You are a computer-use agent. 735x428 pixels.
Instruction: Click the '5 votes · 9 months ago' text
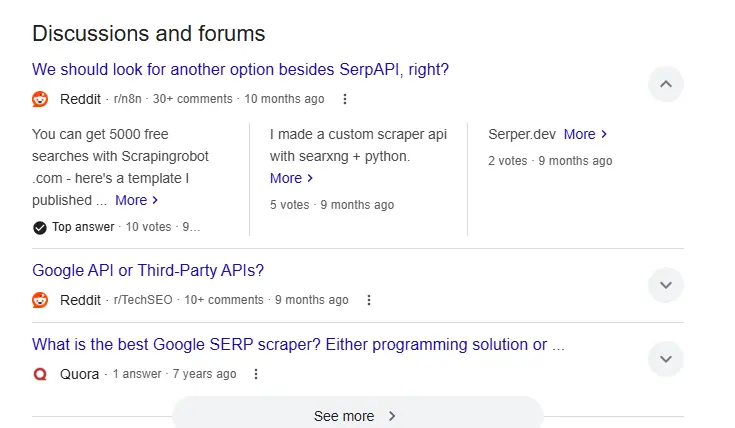point(332,205)
